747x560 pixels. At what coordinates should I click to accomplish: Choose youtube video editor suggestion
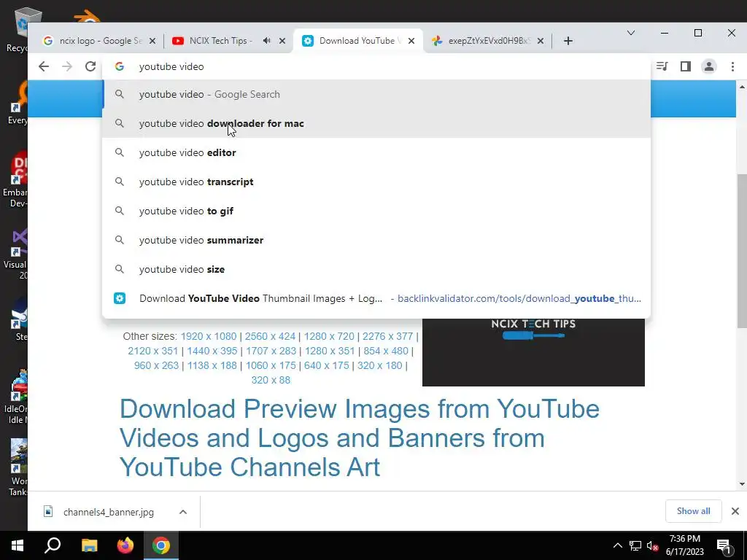[x=376, y=152]
